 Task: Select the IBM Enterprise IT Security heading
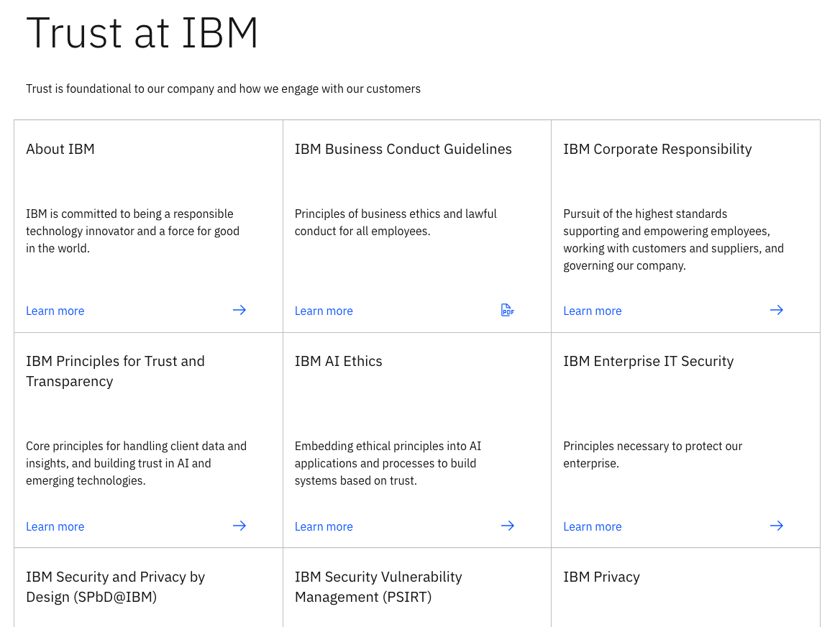pos(648,362)
